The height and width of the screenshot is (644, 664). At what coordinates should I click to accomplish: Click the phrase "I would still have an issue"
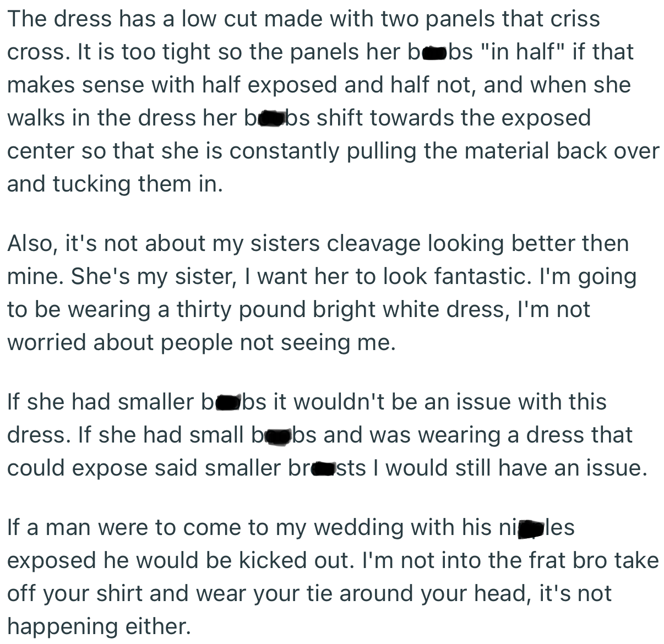(507, 468)
